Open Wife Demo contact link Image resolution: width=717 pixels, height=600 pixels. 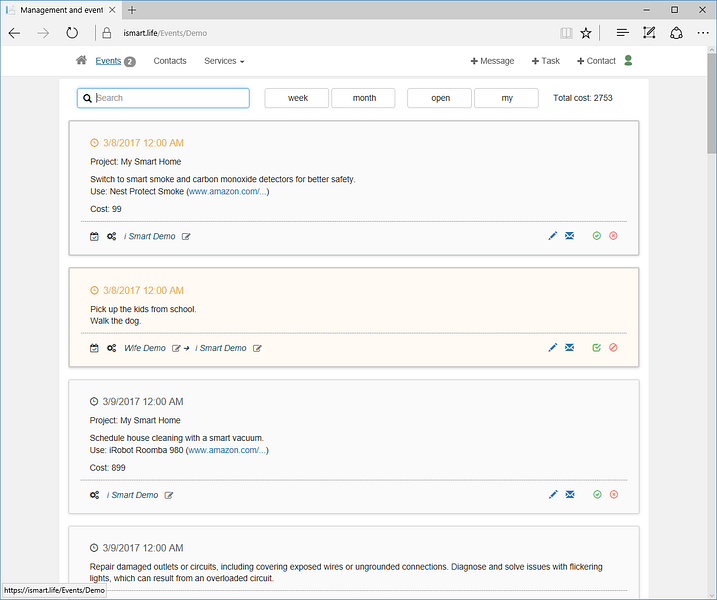(145, 348)
